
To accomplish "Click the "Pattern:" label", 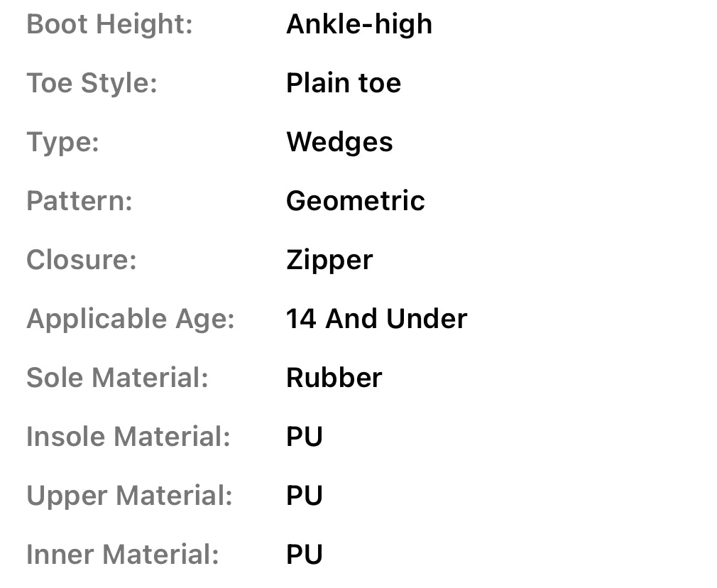I will click(80, 201).
